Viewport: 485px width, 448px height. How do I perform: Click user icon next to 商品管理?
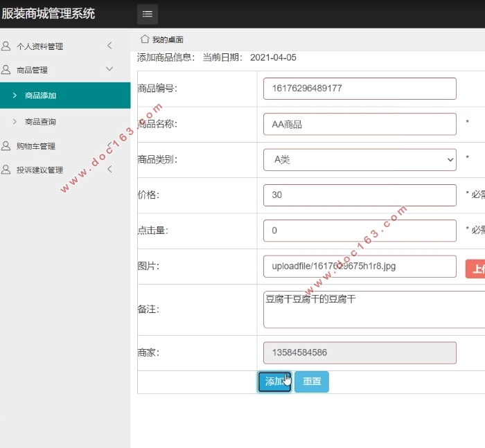[x=6, y=70]
